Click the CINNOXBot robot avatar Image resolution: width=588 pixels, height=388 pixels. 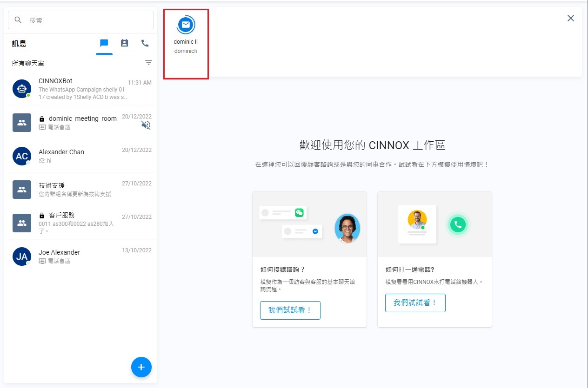pyautogui.click(x=21, y=89)
